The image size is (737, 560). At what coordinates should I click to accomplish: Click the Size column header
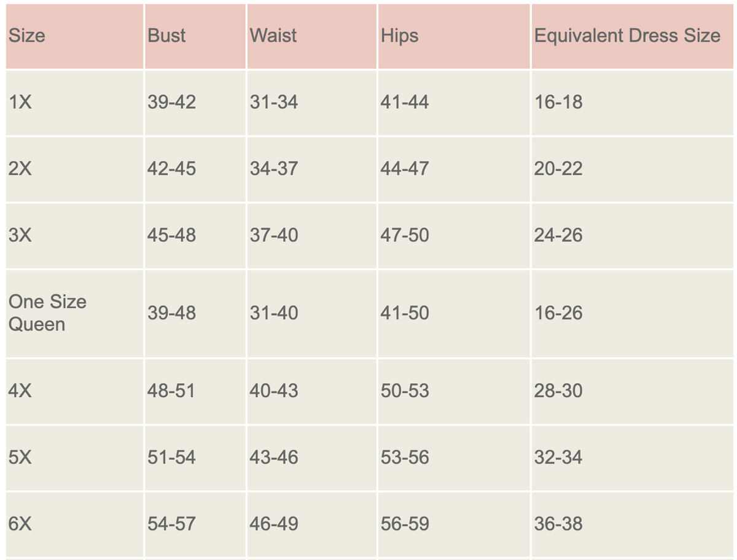[x=27, y=36]
